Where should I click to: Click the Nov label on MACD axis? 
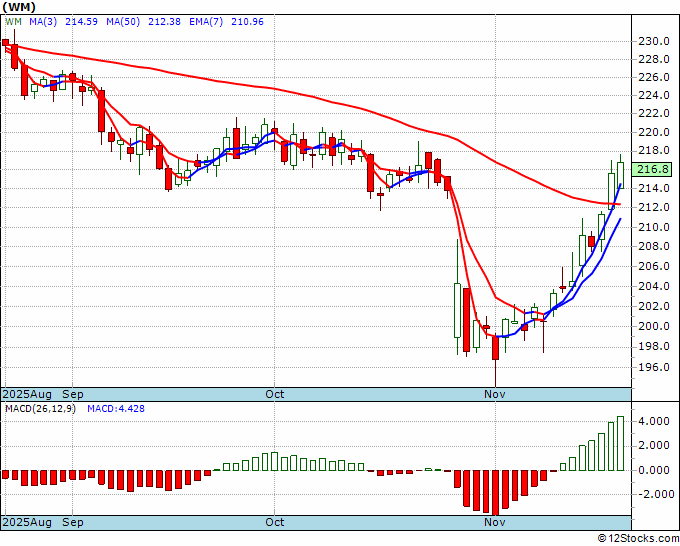pos(495,523)
